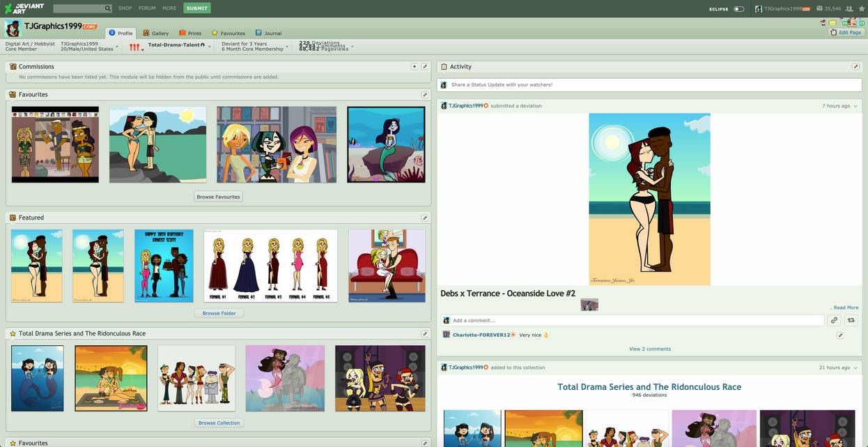Viewport: 868px width, 447px height.
Task: Open the large Debs x Terrance deviation image
Action: [649, 199]
